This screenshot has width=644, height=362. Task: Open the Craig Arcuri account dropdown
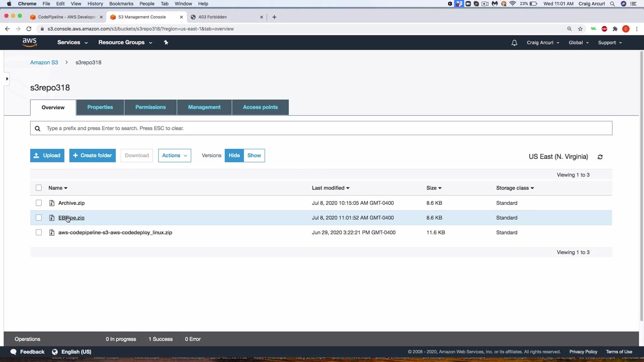(543, 43)
